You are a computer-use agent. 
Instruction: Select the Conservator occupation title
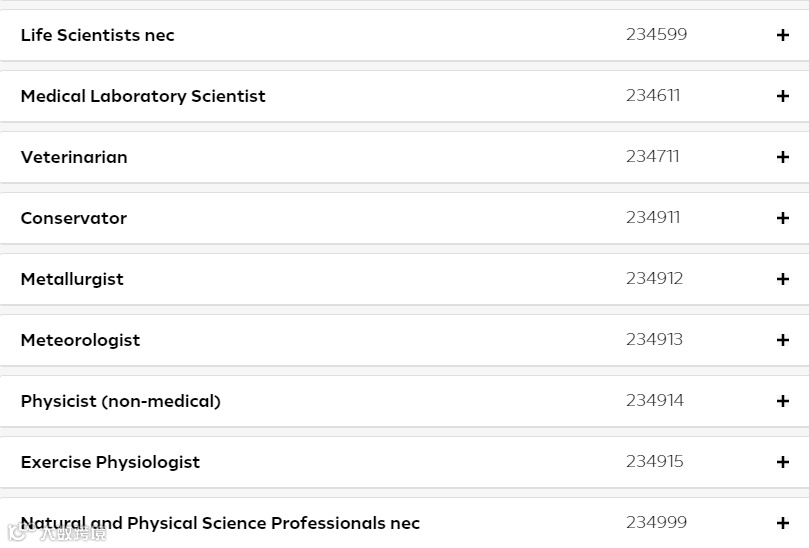click(74, 218)
